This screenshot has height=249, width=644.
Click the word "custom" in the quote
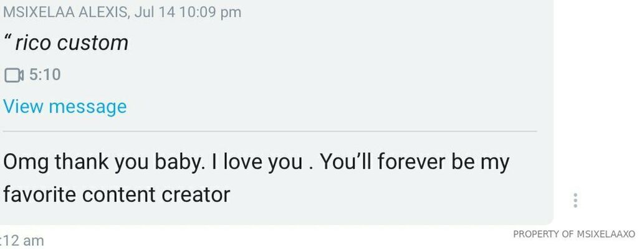coord(93,43)
